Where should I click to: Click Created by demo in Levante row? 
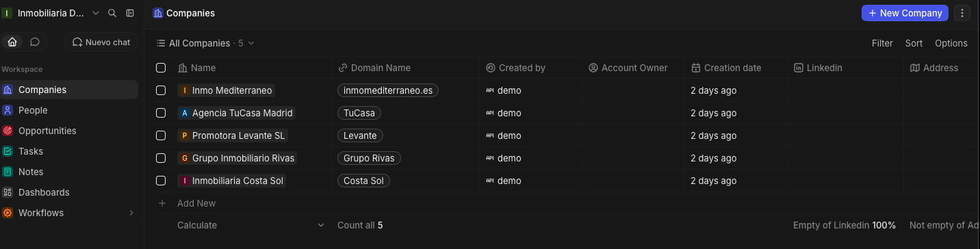point(504,135)
